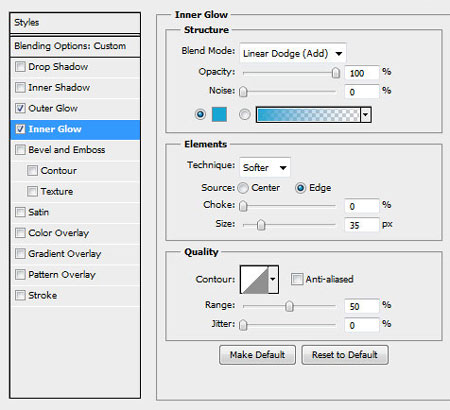
Task: Tick the Contour sub-effect checkbox
Action: click(x=32, y=171)
